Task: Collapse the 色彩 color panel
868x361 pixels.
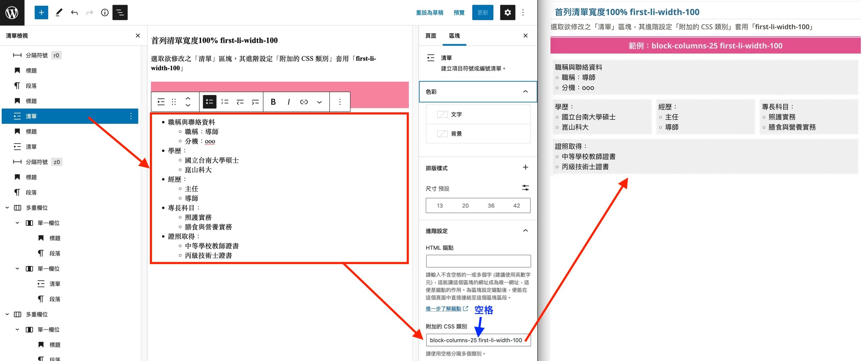Action: 525,92
